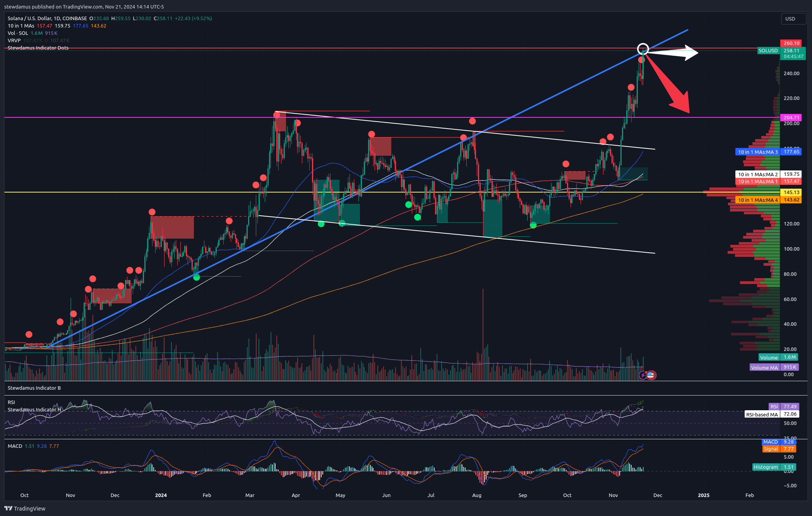Click the US flag economic event icon
Screen dimensions: 812x516
point(651,375)
